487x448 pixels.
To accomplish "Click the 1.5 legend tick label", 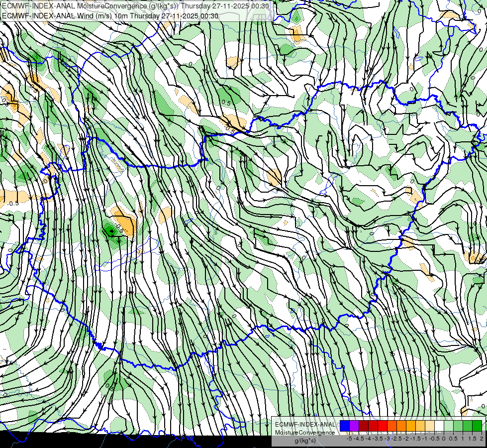I will pos(473,439).
